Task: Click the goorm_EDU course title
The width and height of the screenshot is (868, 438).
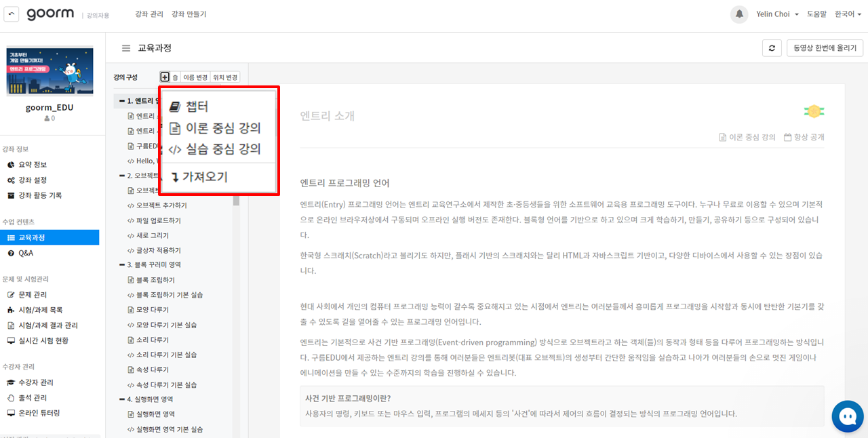Action: point(50,107)
